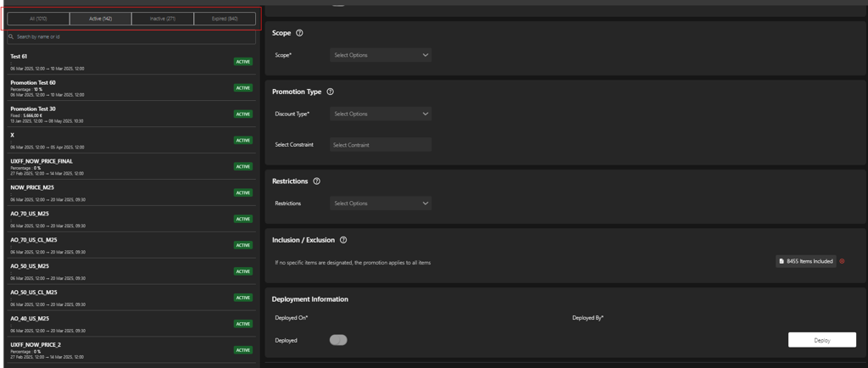Click the Deployed On* label
The height and width of the screenshot is (368, 868).
(292, 318)
